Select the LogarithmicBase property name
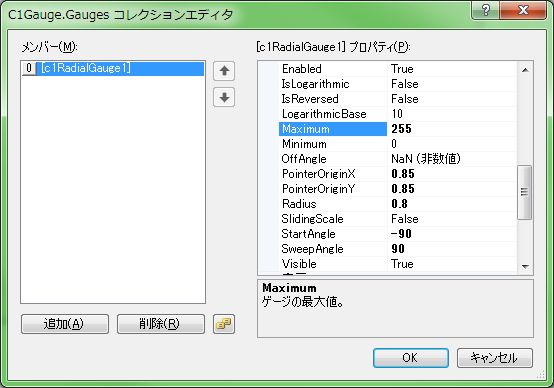554x388 pixels. (x=324, y=114)
